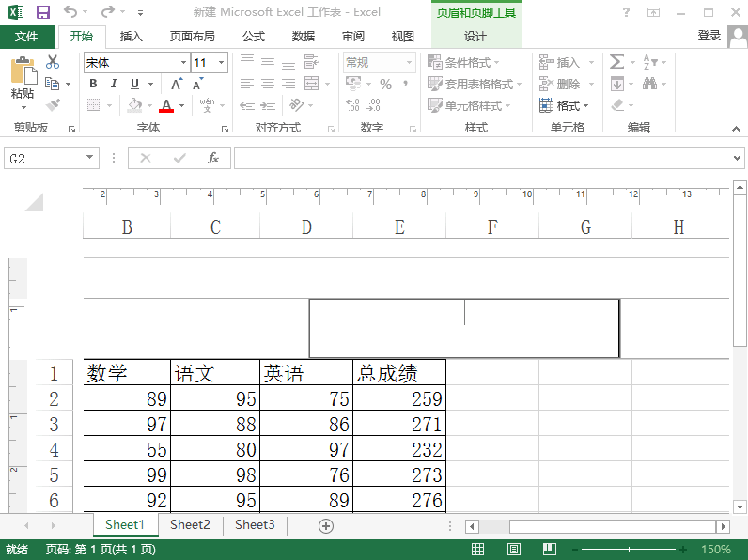748x560 pixels.
Task: Switch to the 页面布局 tab
Action: [193, 37]
